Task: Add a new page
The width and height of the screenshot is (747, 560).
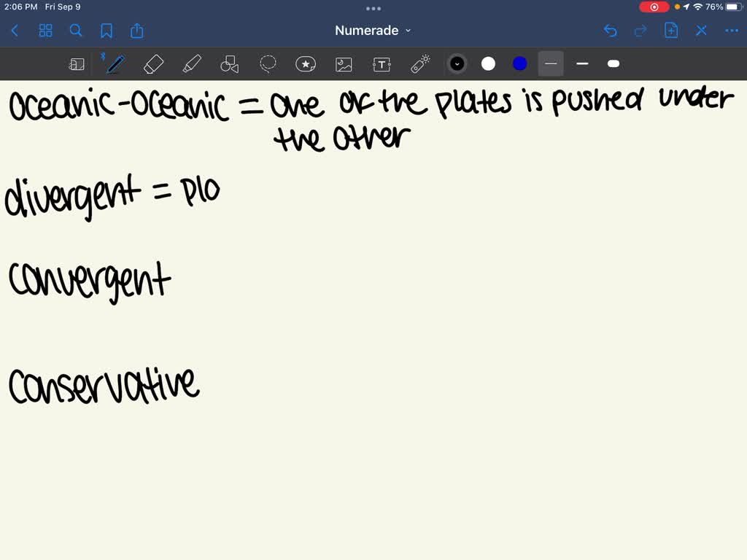Action: [671, 31]
